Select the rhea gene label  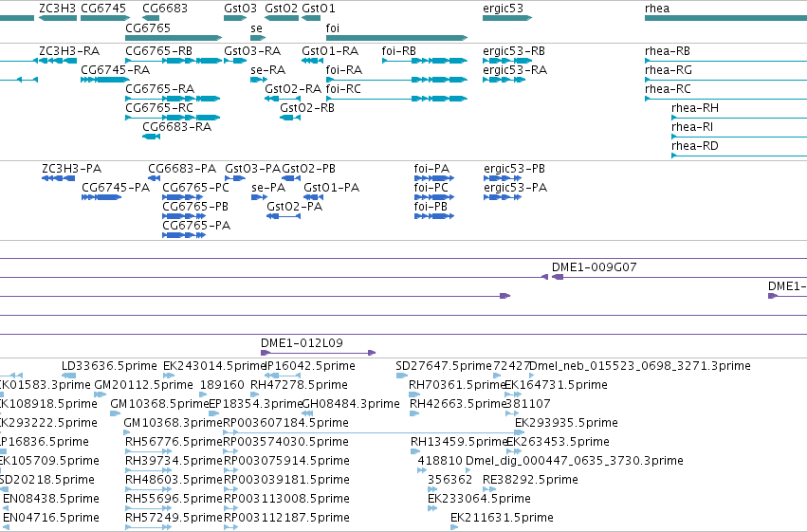[657, 9]
